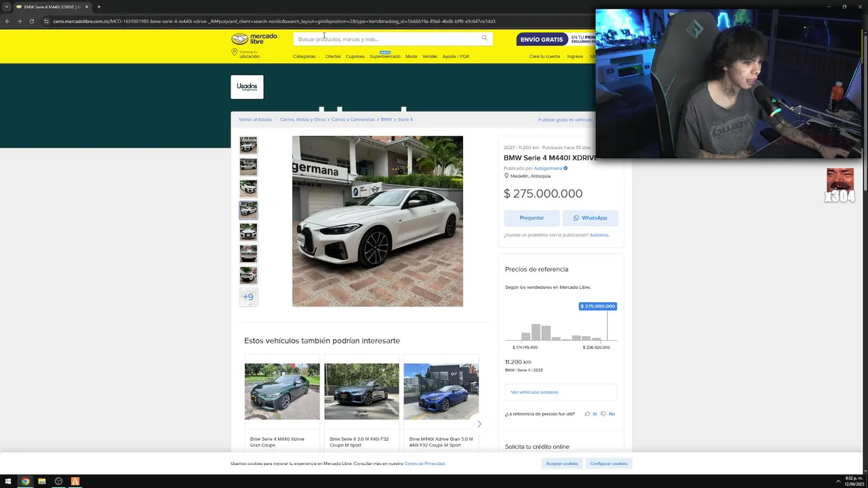This screenshot has width=868, height=488.
Task: Close the BMW Serie 4 browser tab
Action: pos(87,7)
